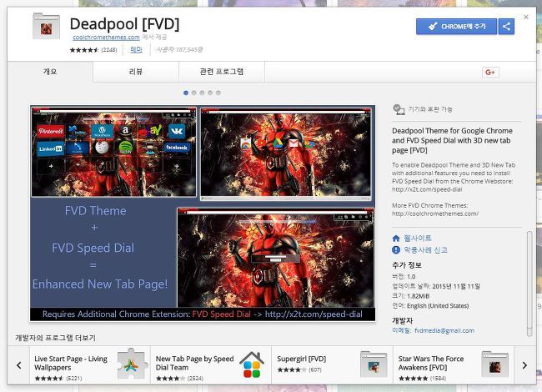Open the fvdmedia@gmail.com email link
The image size is (542, 392).
pyautogui.click(x=444, y=330)
